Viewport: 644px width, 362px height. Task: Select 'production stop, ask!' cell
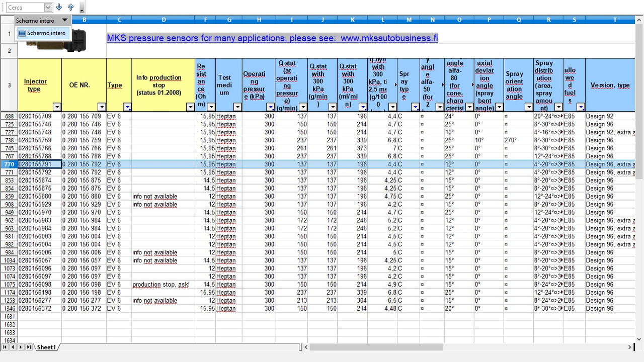[x=164, y=285]
